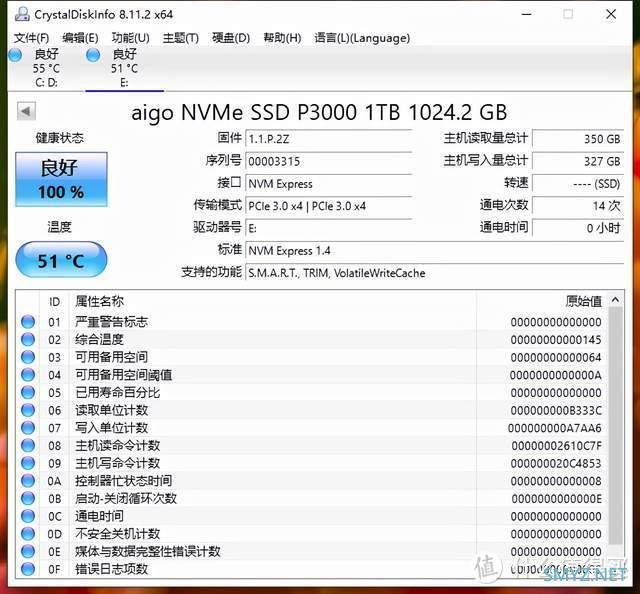
Task: Click blue status dot for attribute 0F
Action: (28, 569)
